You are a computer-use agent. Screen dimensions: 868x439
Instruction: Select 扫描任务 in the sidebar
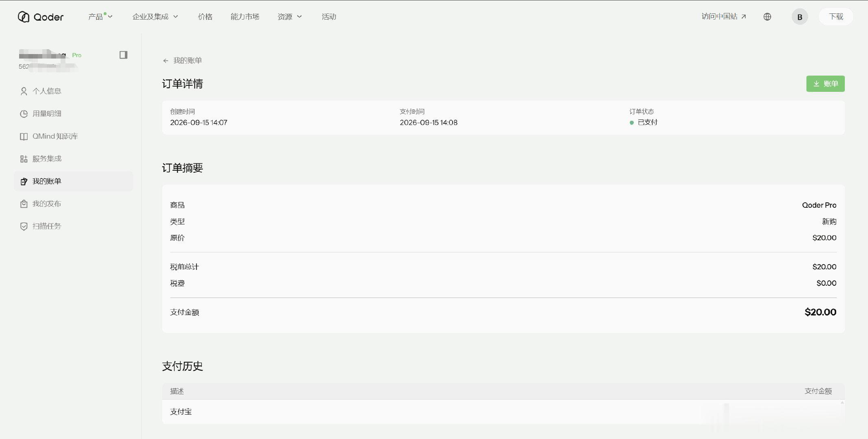[x=74, y=226]
